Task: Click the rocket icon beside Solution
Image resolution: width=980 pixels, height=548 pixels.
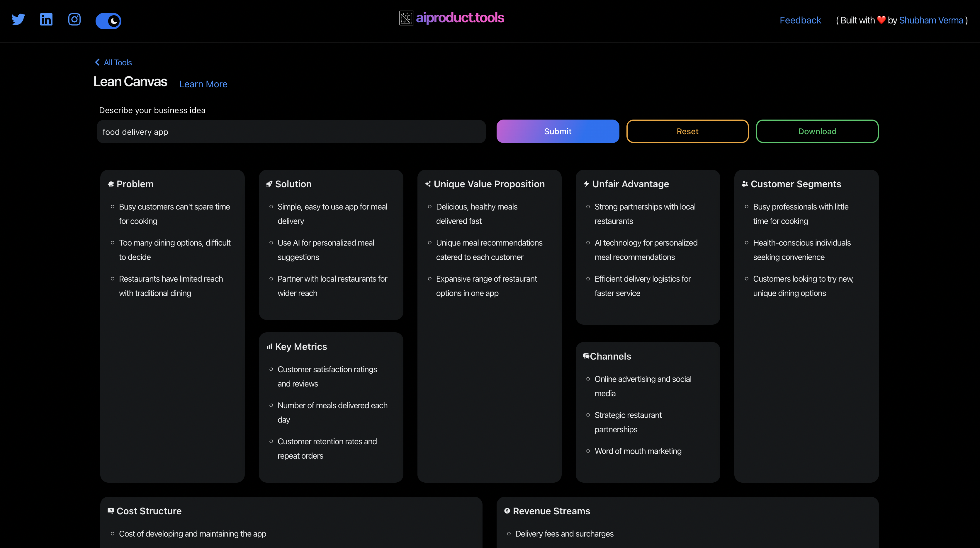Action: click(x=269, y=184)
